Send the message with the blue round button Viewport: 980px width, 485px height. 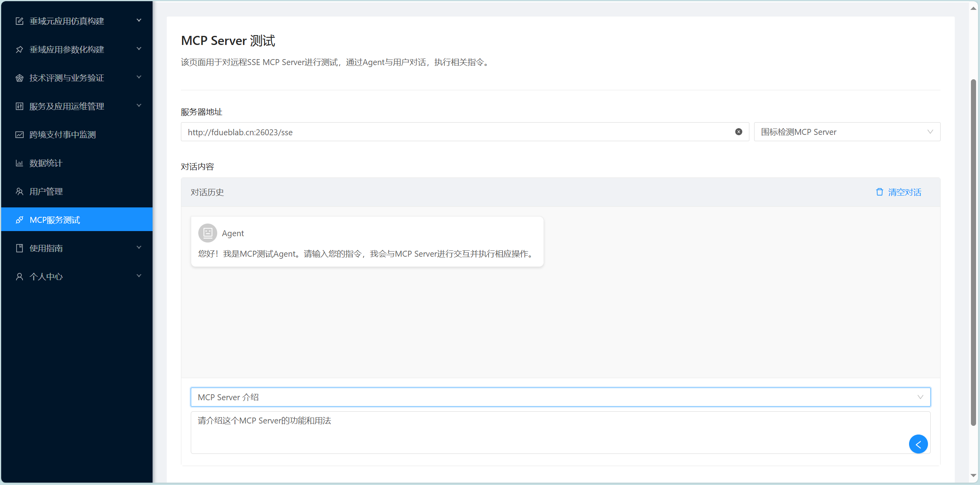click(x=918, y=444)
